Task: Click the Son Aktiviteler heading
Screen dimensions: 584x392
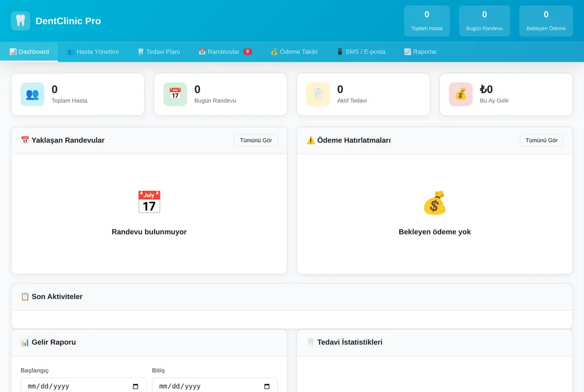Action: pyautogui.click(x=52, y=296)
